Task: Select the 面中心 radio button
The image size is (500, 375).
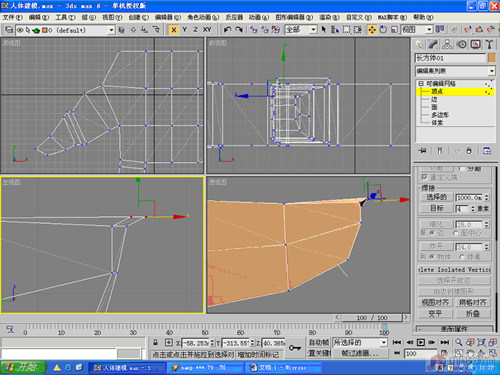Action: click(456, 233)
